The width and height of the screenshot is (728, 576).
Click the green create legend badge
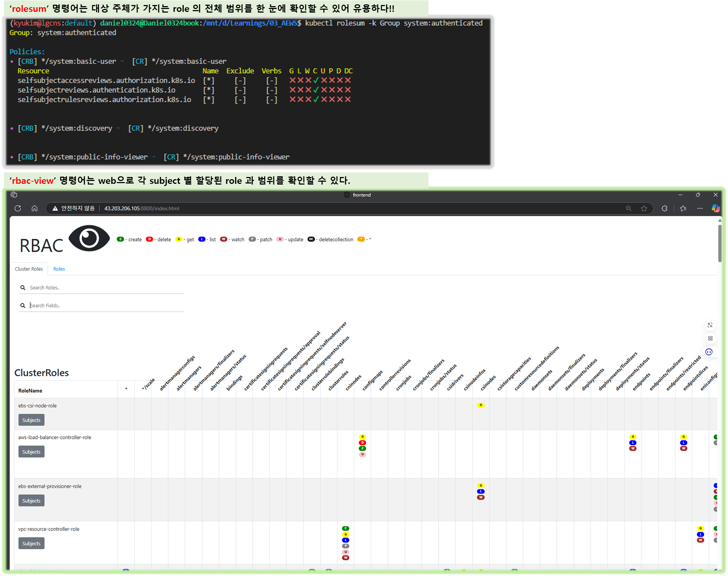tap(120, 239)
